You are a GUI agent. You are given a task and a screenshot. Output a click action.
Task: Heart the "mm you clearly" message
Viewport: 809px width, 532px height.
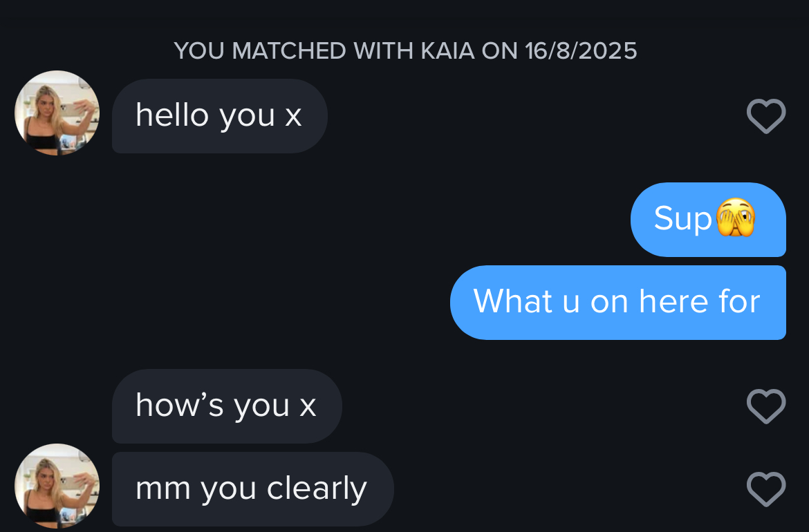766,488
